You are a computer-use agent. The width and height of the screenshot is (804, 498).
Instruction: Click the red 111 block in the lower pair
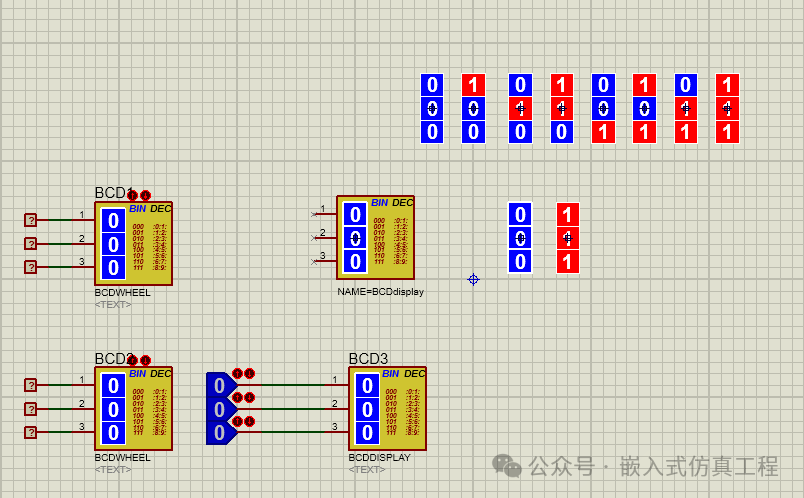pyautogui.click(x=568, y=238)
